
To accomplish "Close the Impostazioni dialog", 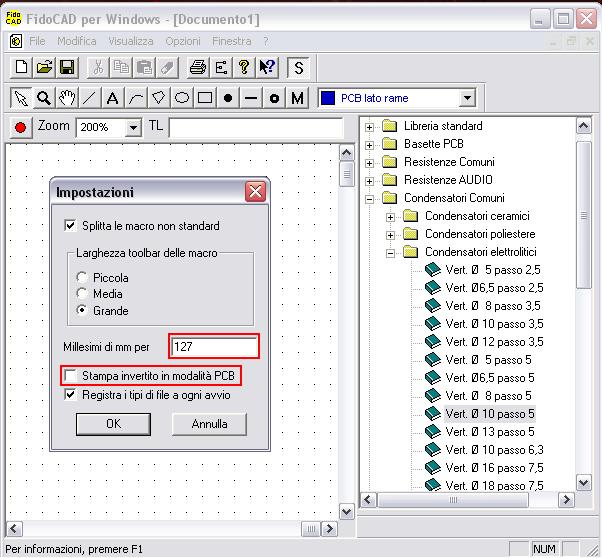I will (255, 191).
